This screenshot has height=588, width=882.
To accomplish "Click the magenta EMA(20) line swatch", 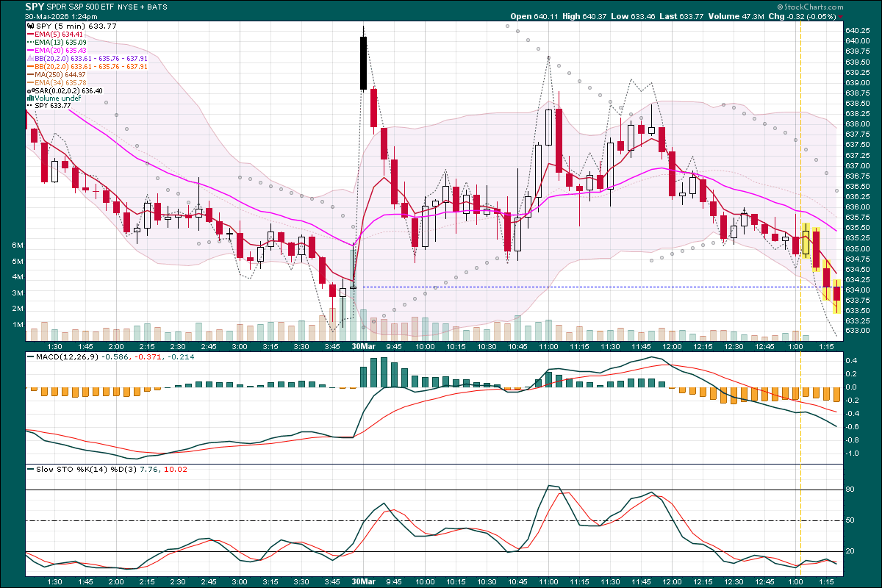I will pos(29,50).
